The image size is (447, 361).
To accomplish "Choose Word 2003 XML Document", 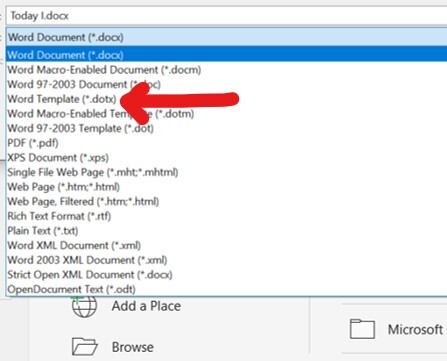I will coord(87,260).
